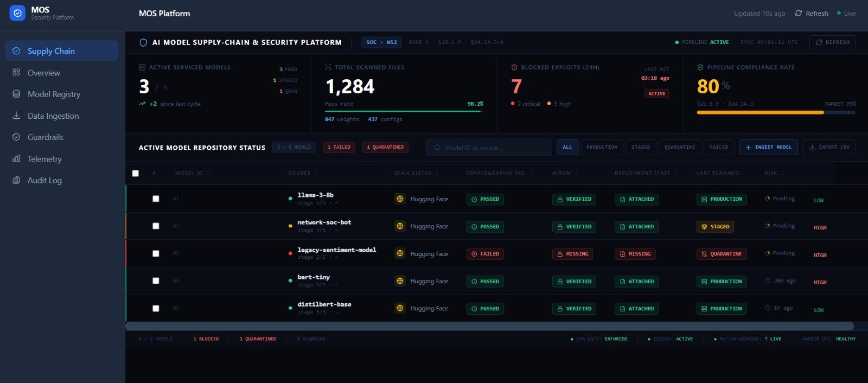
Task: Select the FAILED filter tab
Action: tap(719, 147)
